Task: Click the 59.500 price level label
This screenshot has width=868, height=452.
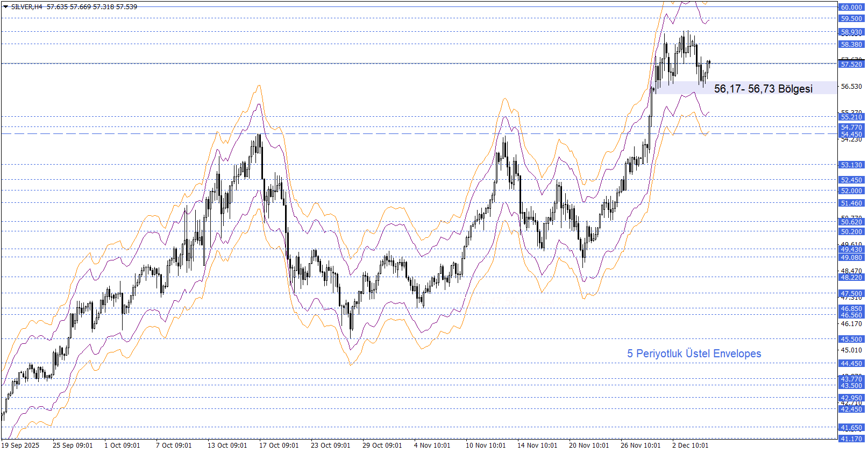Action: tap(851, 19)
